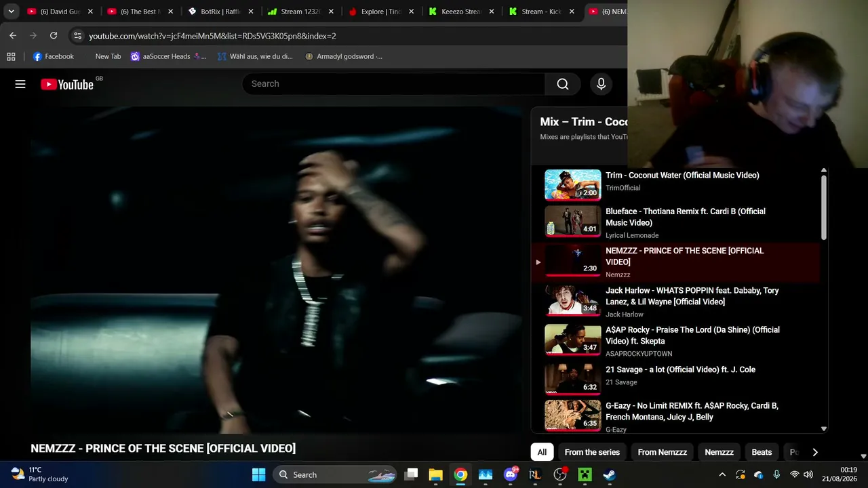Open Task View on the taskbar
The height and width of the screenshot is (488, 868).
click(411, 474)
